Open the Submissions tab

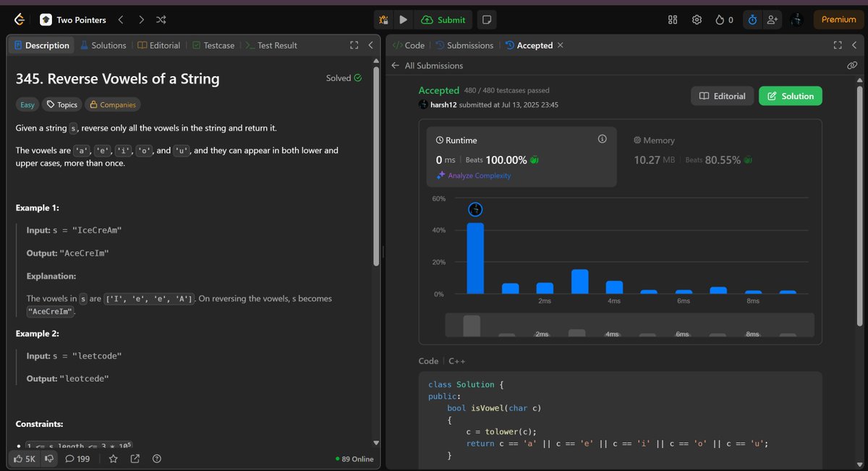pyautogui.click(x=464, y=45)
